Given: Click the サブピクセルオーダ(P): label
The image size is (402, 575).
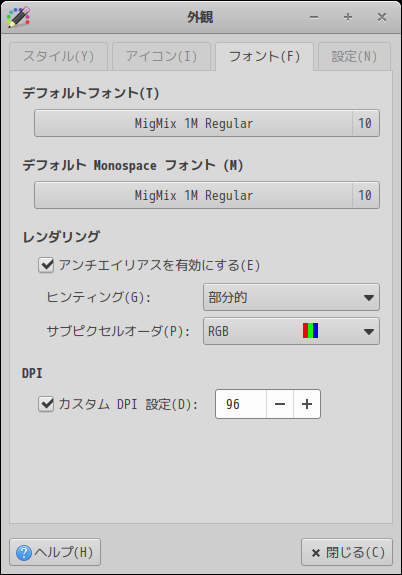Looking at the screenshot, I should pyautogui.click(x=118, y=332).
